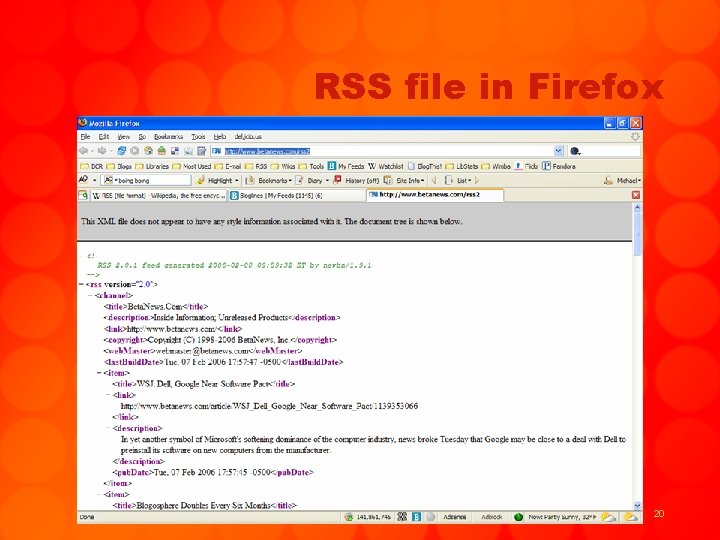Open the View menu
This screenshot has width=720, height=540.
124,137
